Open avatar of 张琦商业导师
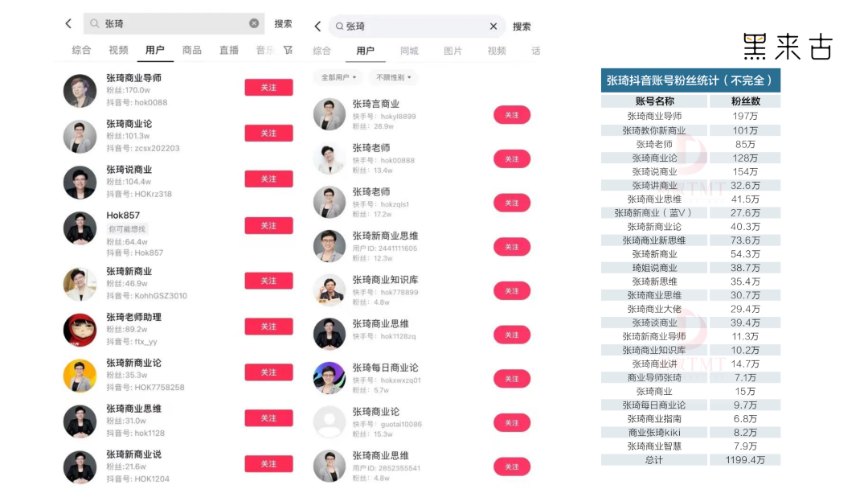 80,91
